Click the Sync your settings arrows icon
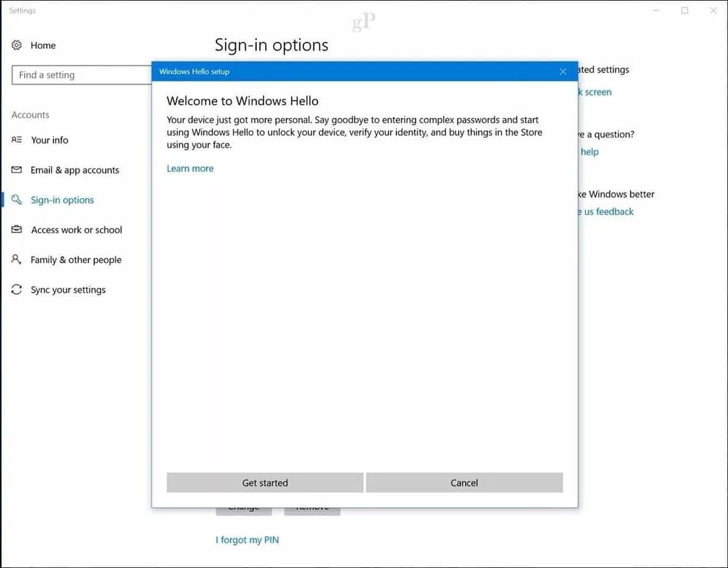This screenshot has width=728, height=568. [x=17, y=289]
